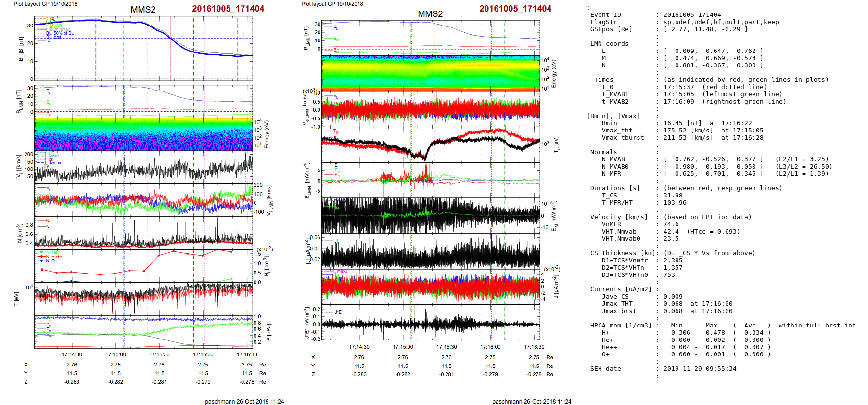Select the pressure P [nPa] panel
This screenshot has height=405, width=868.
tap(143, 331)
